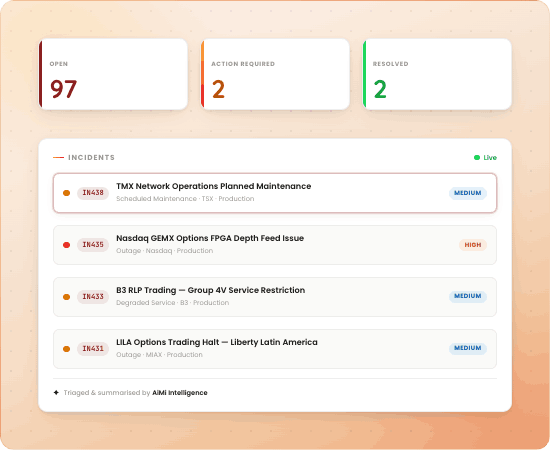Click the green Live status indicator

pyautogui.click(x=485, y=157)
